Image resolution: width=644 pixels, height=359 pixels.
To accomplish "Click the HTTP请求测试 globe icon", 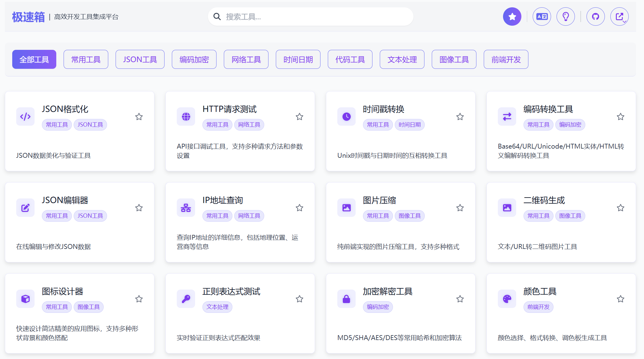I will (x=186, y=117).
